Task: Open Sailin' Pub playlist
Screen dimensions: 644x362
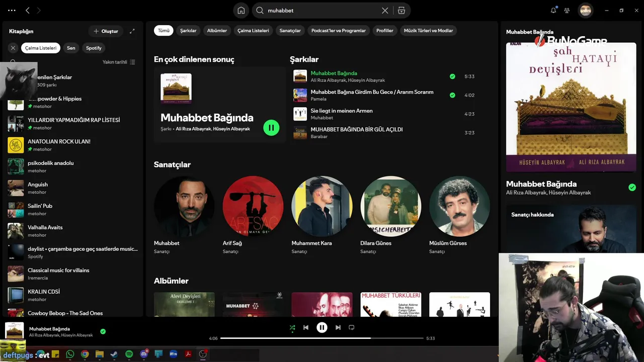Action: click(x=73, y=210)
